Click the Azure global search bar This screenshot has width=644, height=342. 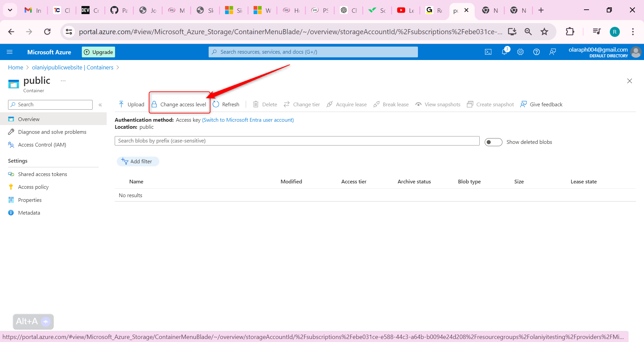(313, 52)
